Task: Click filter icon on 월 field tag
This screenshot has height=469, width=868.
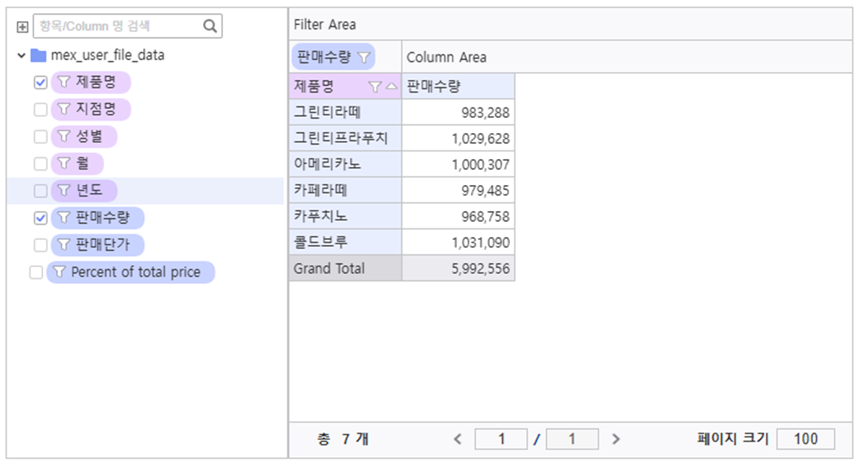Action: coord(63,164)
